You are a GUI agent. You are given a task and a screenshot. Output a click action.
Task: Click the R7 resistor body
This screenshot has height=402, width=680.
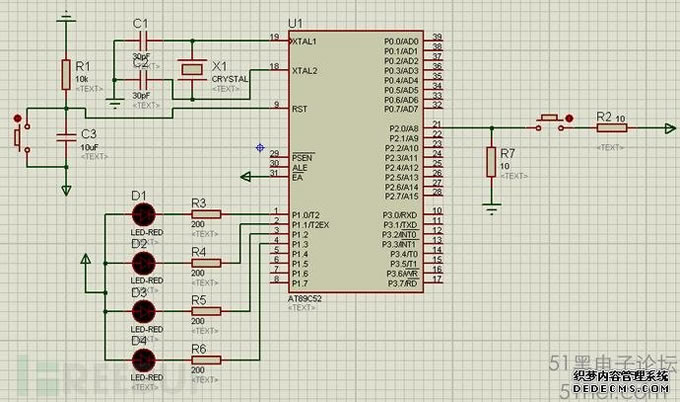pyautogui.click(x=491, y=163)
